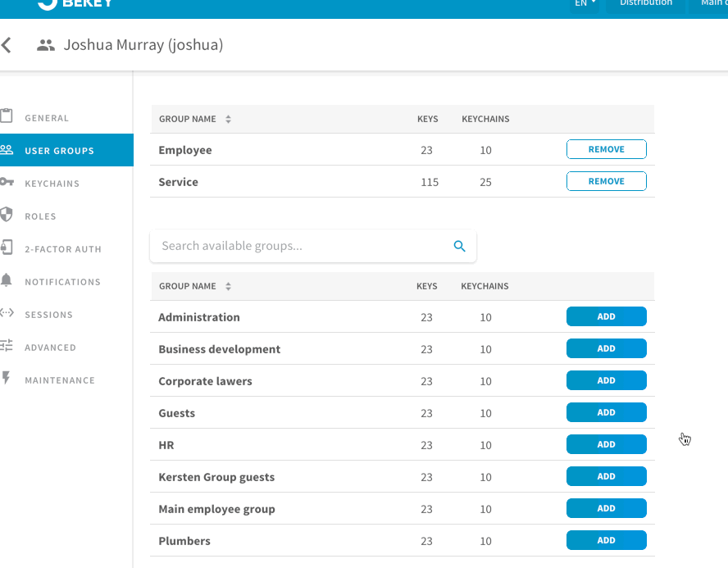Click the User Groups people icon
Screen dimensions: 728x568
7,149
